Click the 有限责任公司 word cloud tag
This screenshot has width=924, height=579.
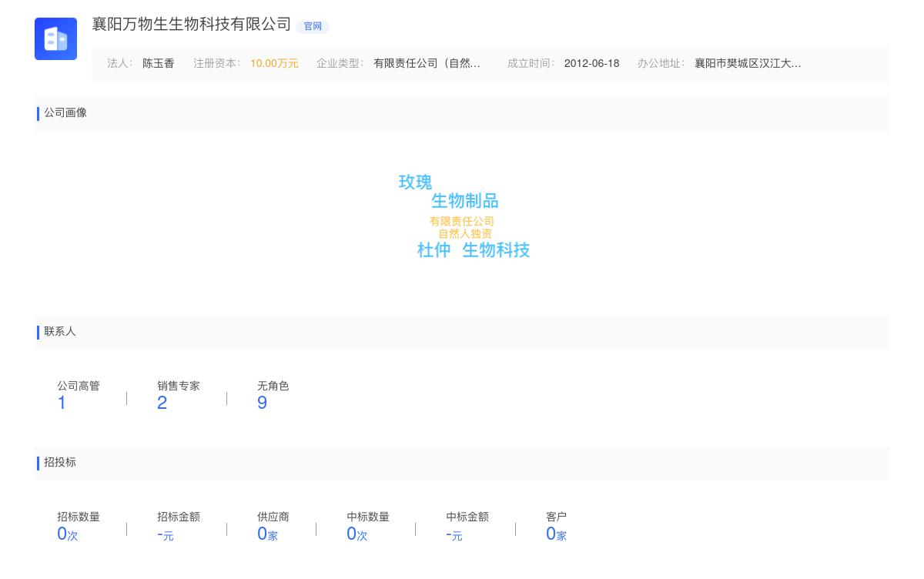point(461,222)
